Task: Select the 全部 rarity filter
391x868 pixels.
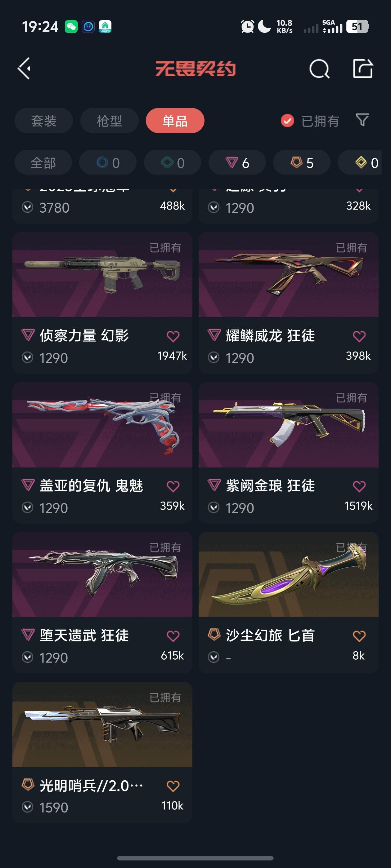Action: tap(43, 162)
